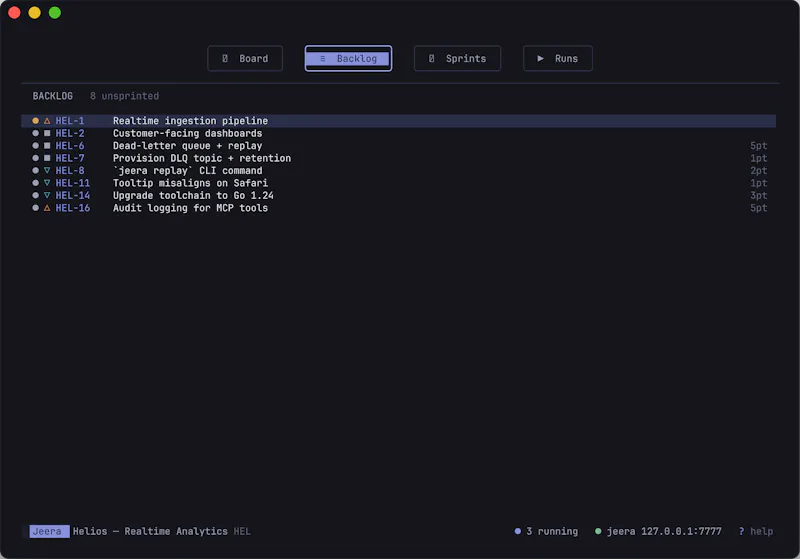Click the 3pt estimate on HEL-14
The height and width of the screenshot is (559, 800).
coord(758,195)
